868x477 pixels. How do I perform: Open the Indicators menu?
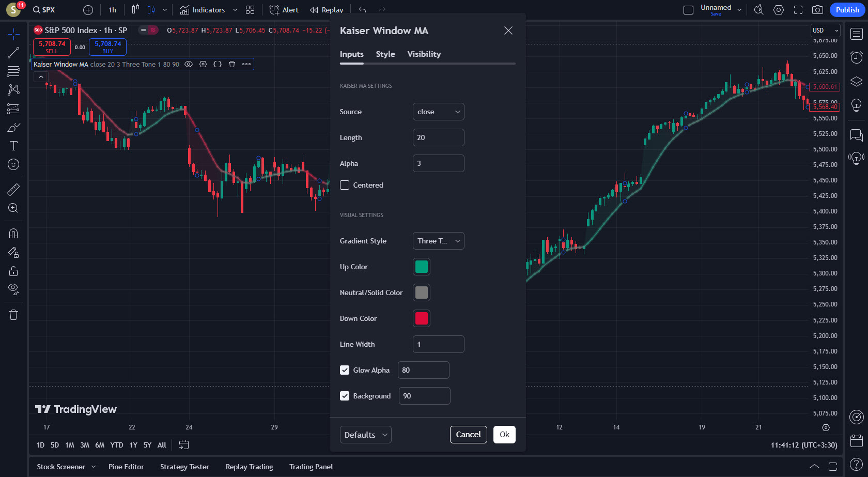coord(203,10)
